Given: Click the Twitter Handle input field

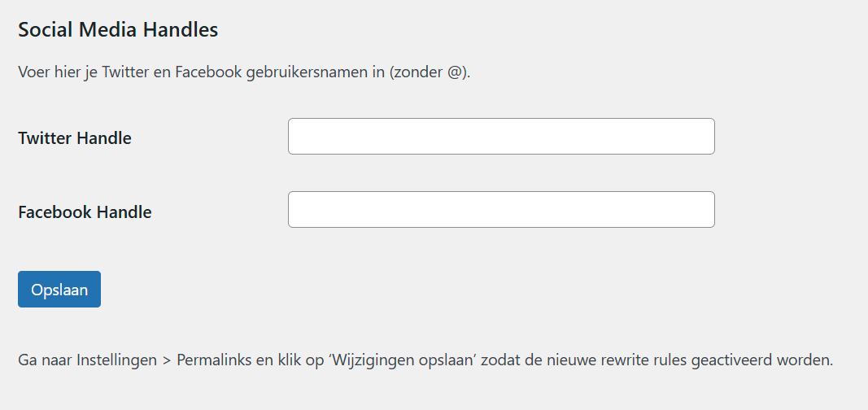Looking at the screenshot, I should tap(501, 137).
